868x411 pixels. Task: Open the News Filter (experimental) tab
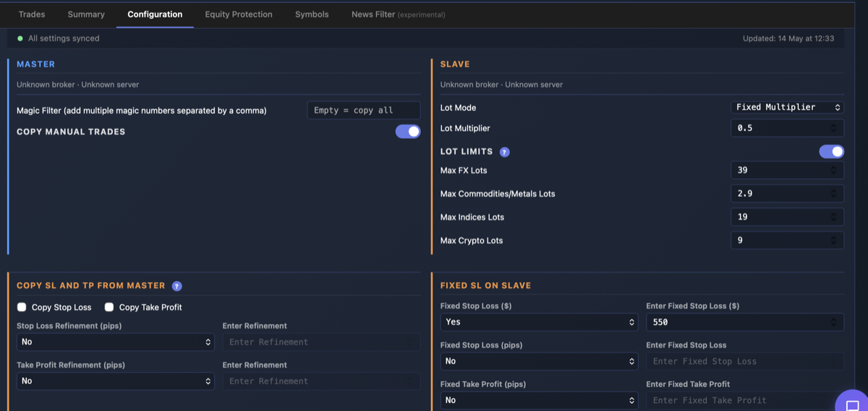(x=399, y=14)
